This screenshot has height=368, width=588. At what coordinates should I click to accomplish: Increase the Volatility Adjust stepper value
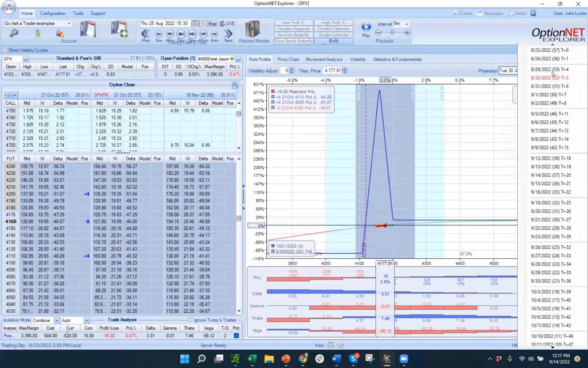tap(292, 69)
